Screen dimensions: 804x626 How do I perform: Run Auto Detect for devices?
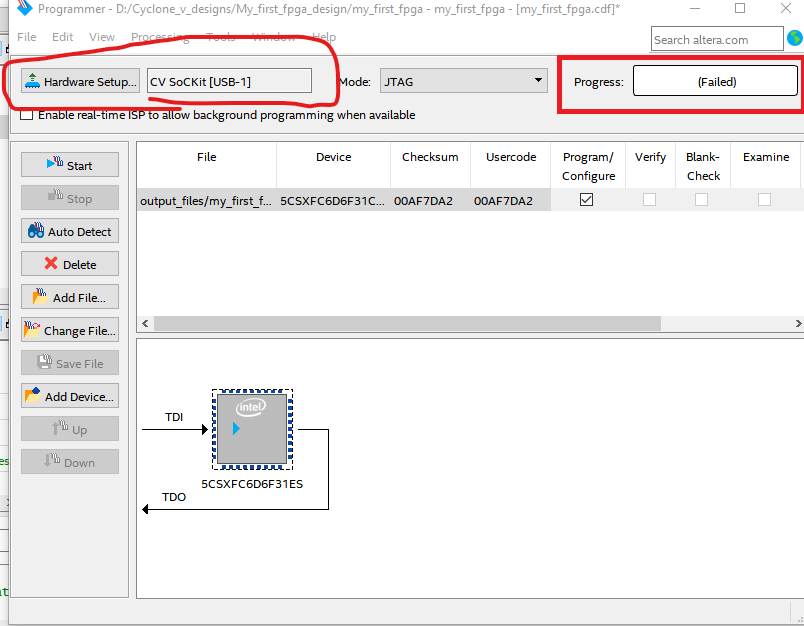[x=70, y=231]
